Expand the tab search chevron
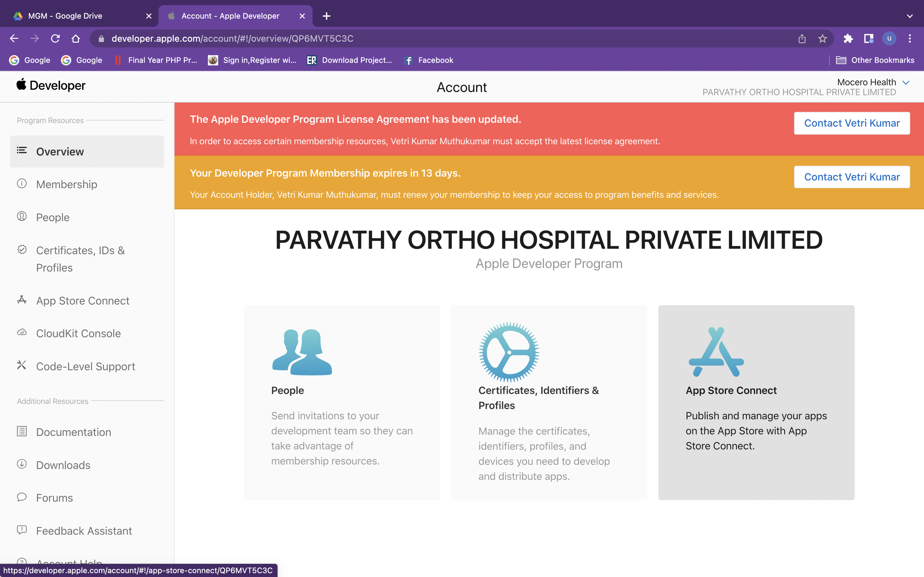The height and width of the screenshot is (577, 924). (x=910, y=16)
